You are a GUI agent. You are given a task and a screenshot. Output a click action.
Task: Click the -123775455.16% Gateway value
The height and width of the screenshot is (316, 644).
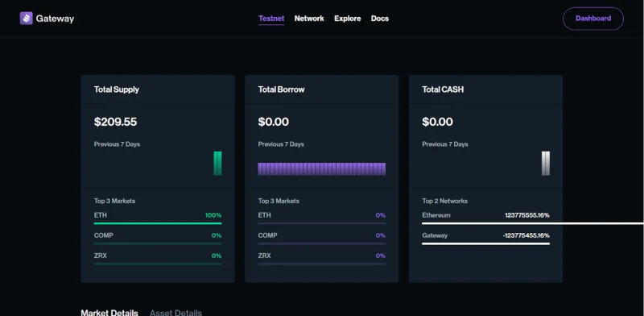tap(526, 235)
